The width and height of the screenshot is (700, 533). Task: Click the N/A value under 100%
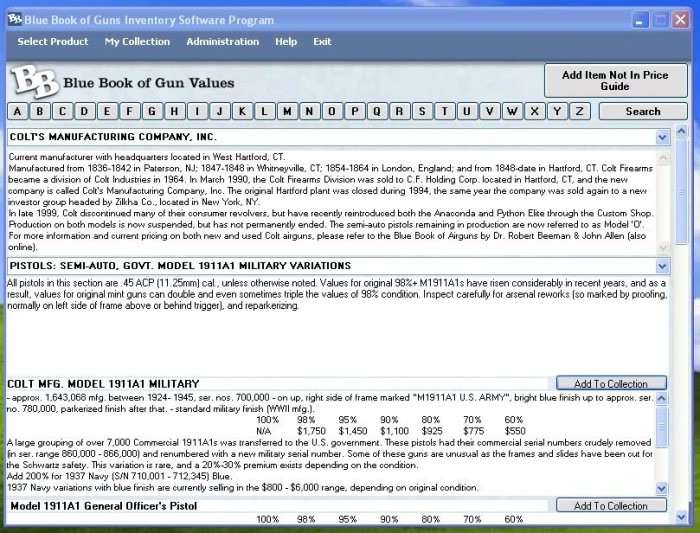pyautogui.click(x=263, y=431)
